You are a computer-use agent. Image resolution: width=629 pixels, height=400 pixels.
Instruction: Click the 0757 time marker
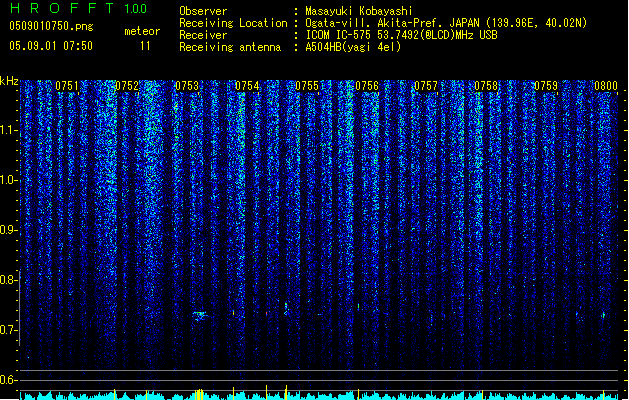426,86
